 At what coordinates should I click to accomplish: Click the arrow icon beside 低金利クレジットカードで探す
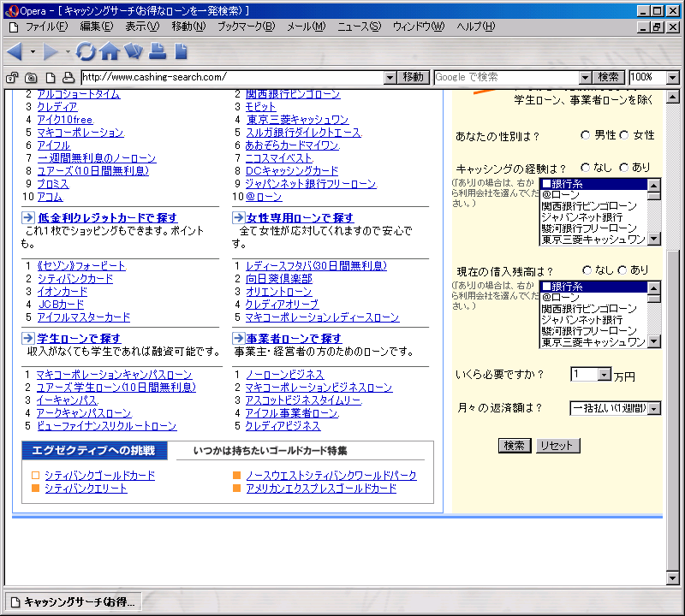[28, 217]
